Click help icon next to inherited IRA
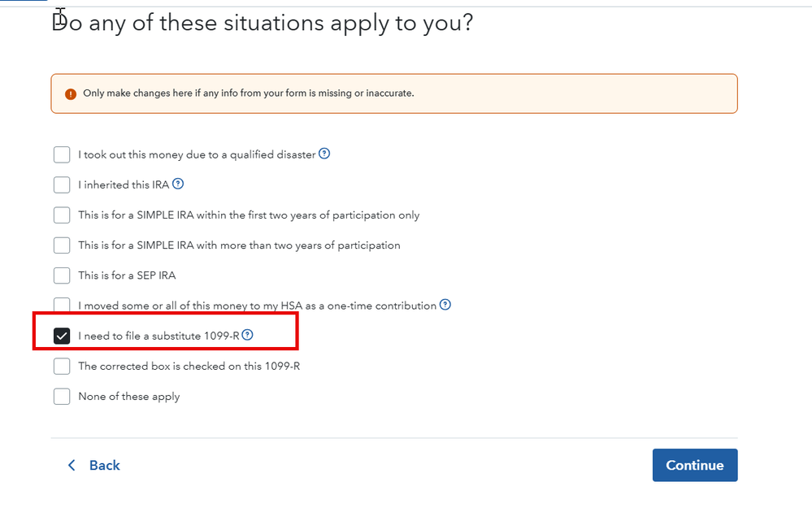This screenshot has width=812, height=512. pyautogui.click(x=178, y=184)
